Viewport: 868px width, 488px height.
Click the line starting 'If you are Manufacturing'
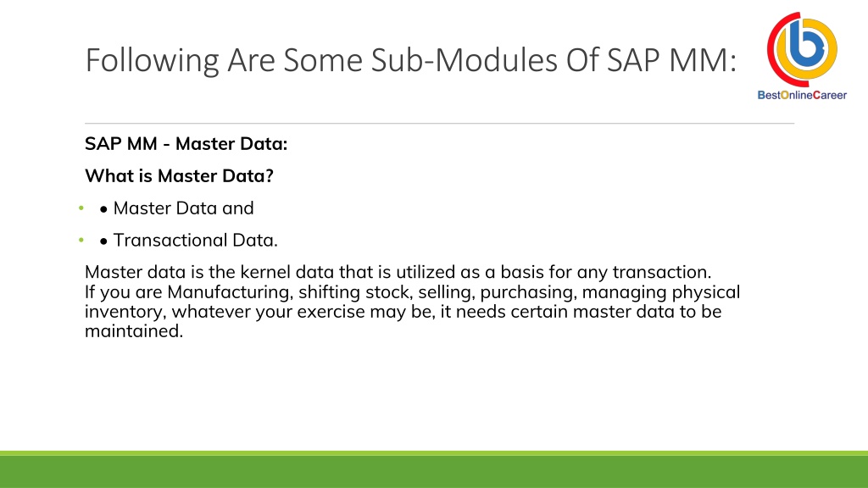[413, 292]
